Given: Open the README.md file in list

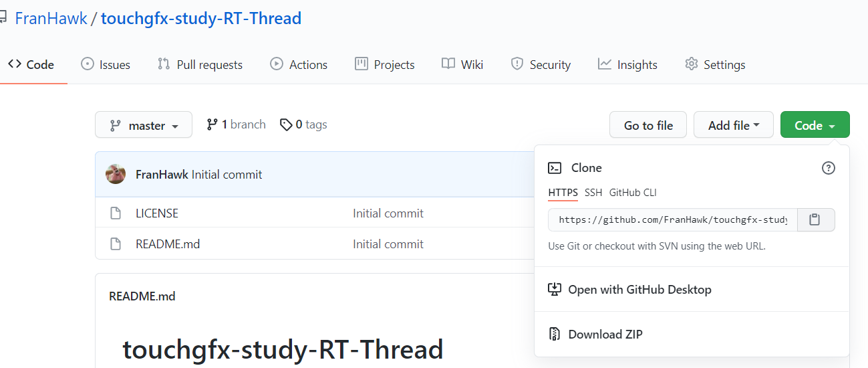Looking at the screenshot, I should [168, 244].
